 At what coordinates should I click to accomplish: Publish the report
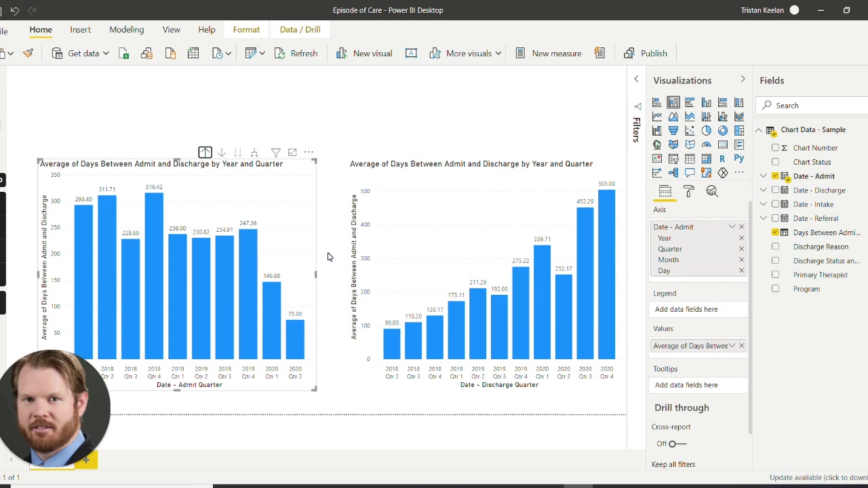646,53
